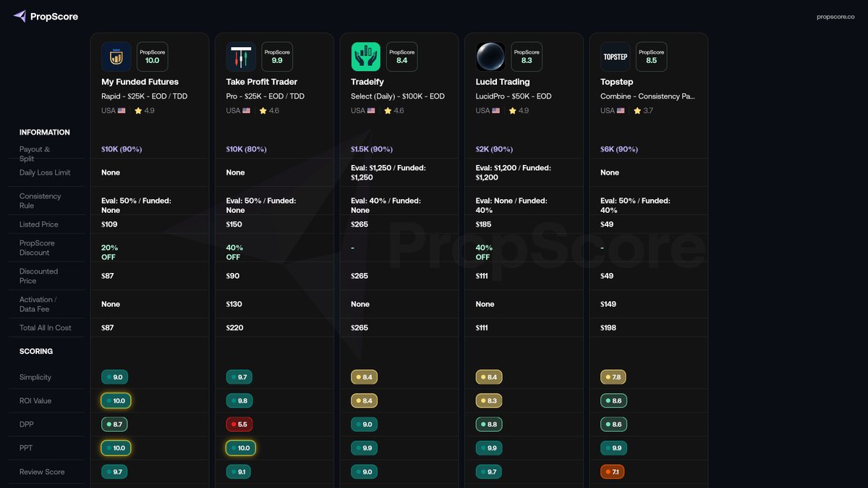Click the PropScore 8.5 badge for Topstep
This screenshot has height=488, width=868.
click(x=652, y=56)
